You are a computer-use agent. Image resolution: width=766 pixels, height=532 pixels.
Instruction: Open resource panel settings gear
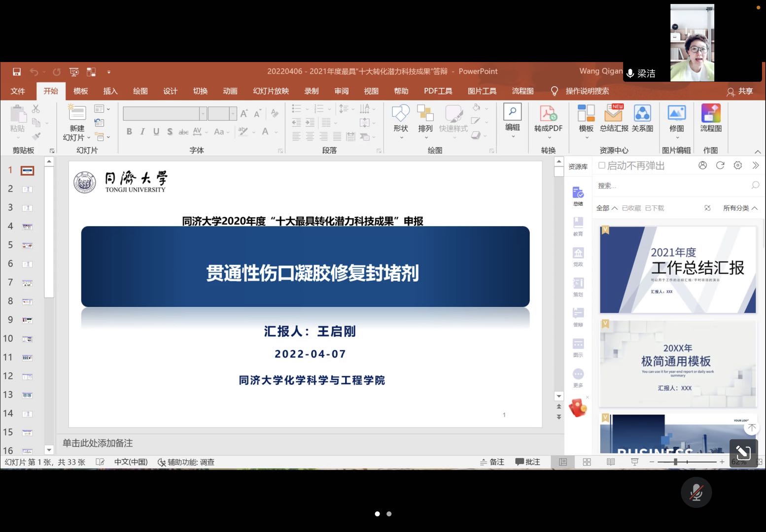point(738,166)
